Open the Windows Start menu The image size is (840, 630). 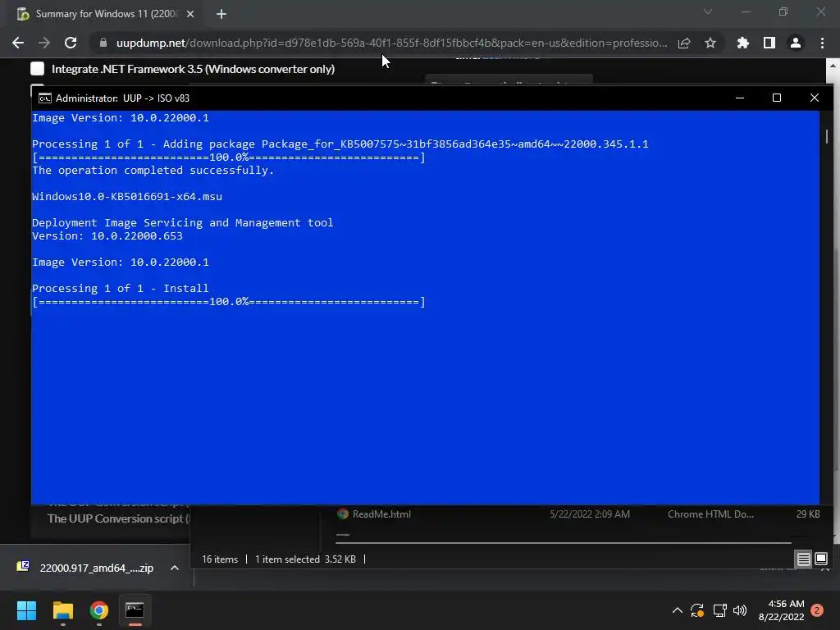pos(26,610)
